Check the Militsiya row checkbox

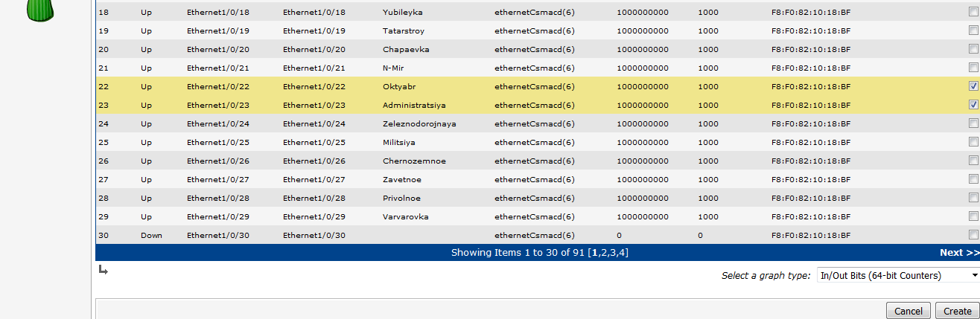973,142
